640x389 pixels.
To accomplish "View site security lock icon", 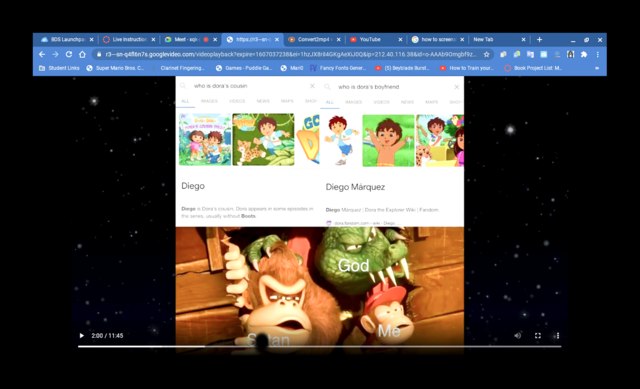I will point(99,54).
